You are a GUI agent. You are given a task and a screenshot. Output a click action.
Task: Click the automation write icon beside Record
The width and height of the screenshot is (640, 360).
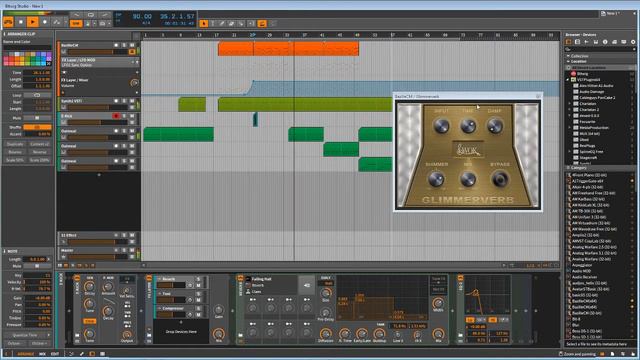(57, 22)
